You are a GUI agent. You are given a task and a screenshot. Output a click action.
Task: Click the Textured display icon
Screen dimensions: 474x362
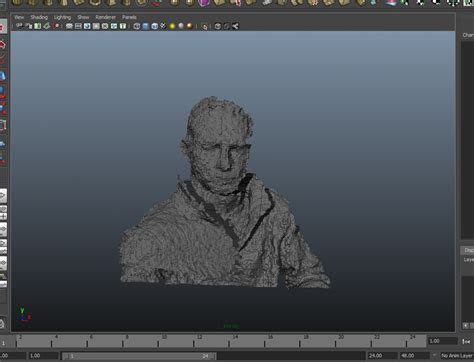[163, 26]
